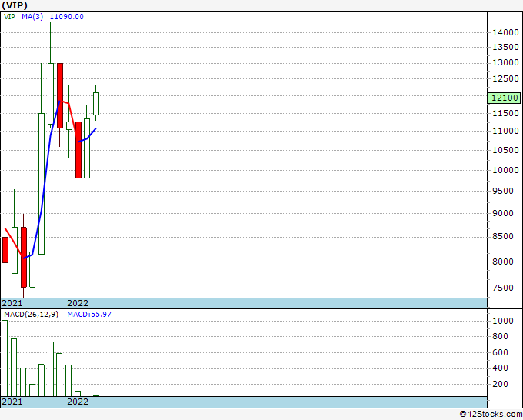Viewport: 523px width, 420px height.
Task: Click the 8000 price axis label
Action: click(503, 262)
